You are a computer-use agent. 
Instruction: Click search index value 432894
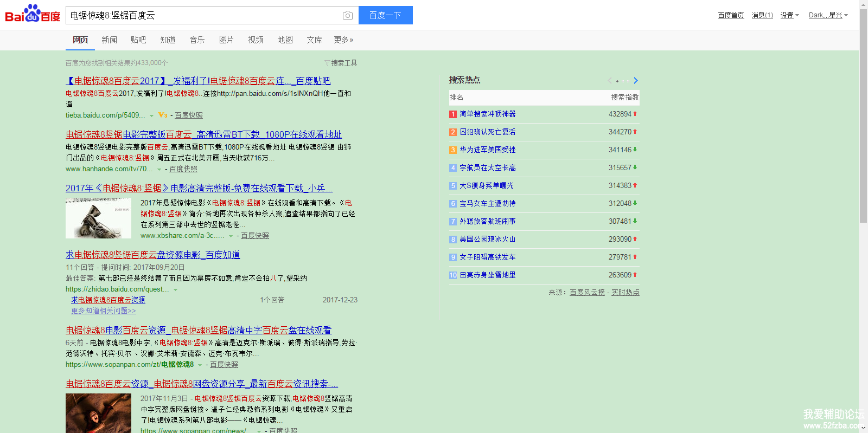pyautogui.click(x=620, y=114)
